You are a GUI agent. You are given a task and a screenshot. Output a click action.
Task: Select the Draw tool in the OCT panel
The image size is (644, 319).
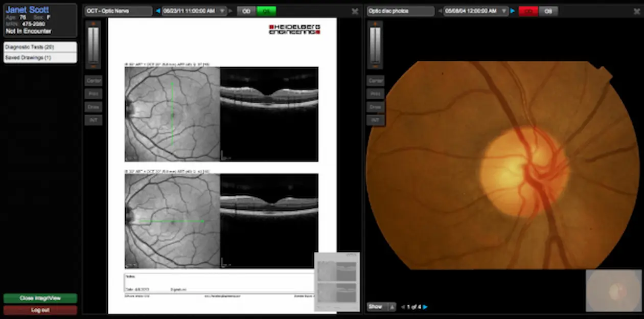pyautogui.click(x=93, y=107)
